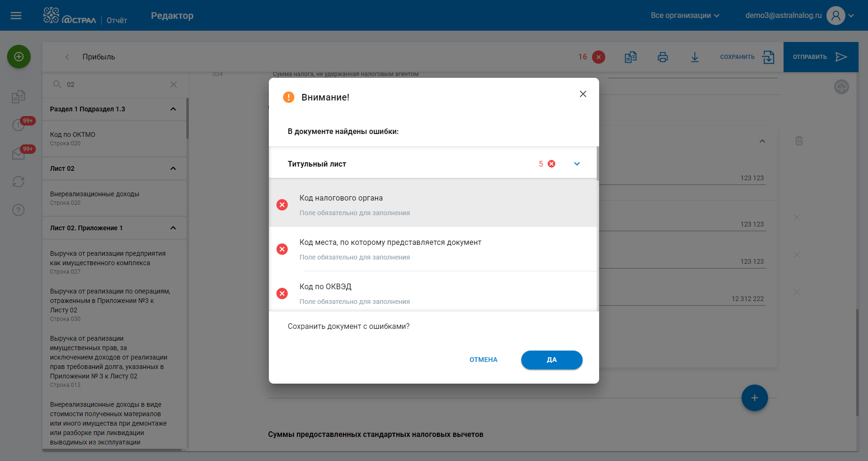
Task: Click the search magnifier icon
Action: click(x=58, y=84)
